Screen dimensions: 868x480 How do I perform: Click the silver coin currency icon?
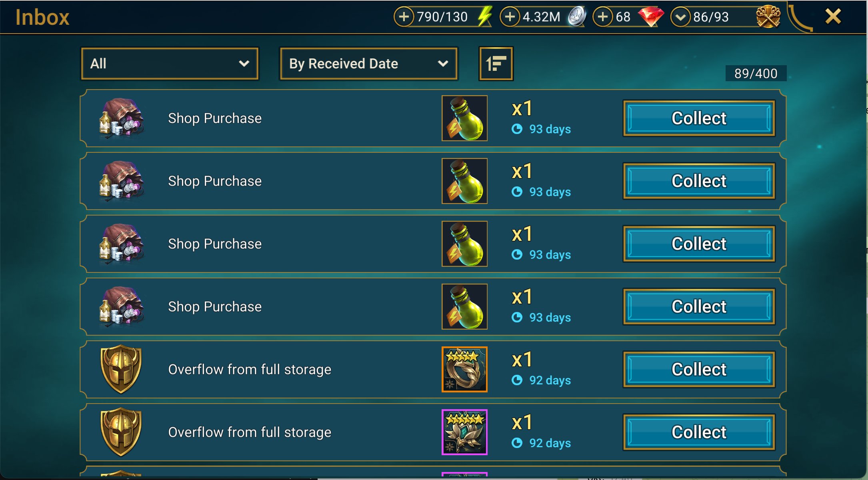pos(577,17)
